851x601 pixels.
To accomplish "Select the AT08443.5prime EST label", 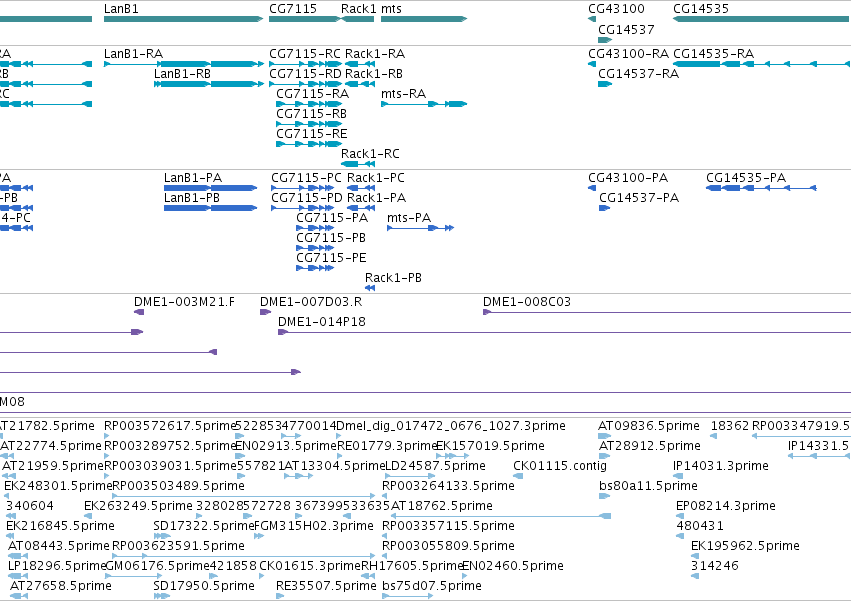I will (x=59, y=546).
